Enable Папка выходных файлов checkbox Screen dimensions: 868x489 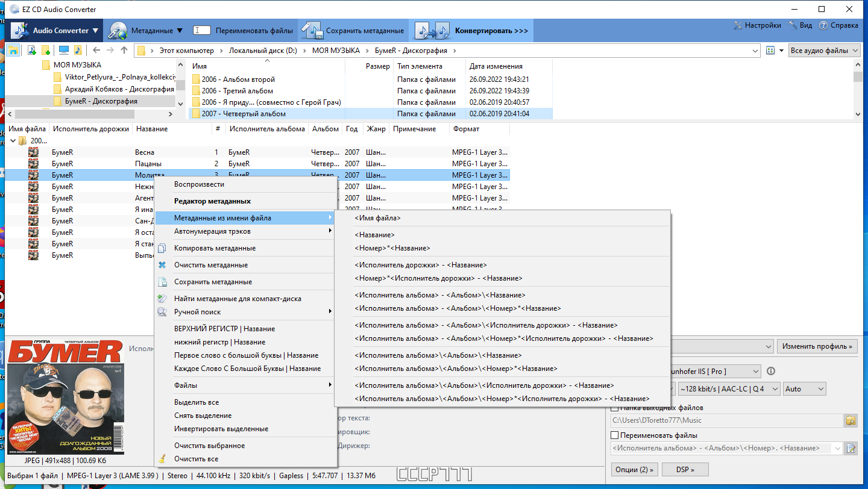coord(615,408)
